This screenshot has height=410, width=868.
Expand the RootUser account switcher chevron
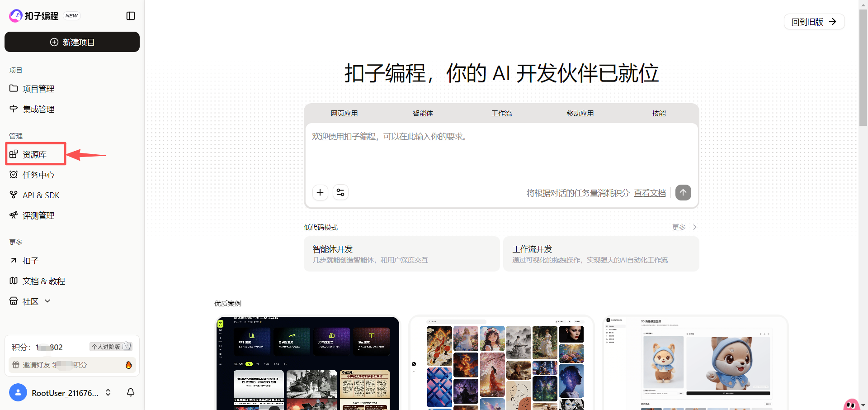tap(108, 393)
